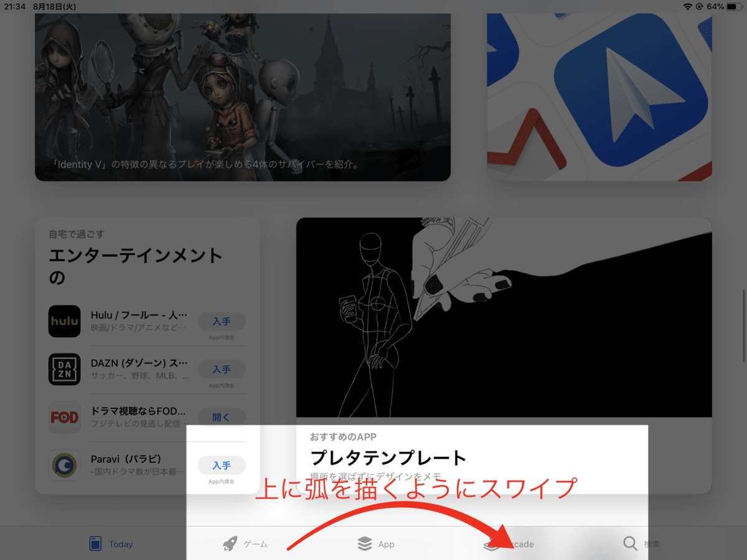Open the FOD app icon
Screen dimensions: 747x560
coord(65,417)
